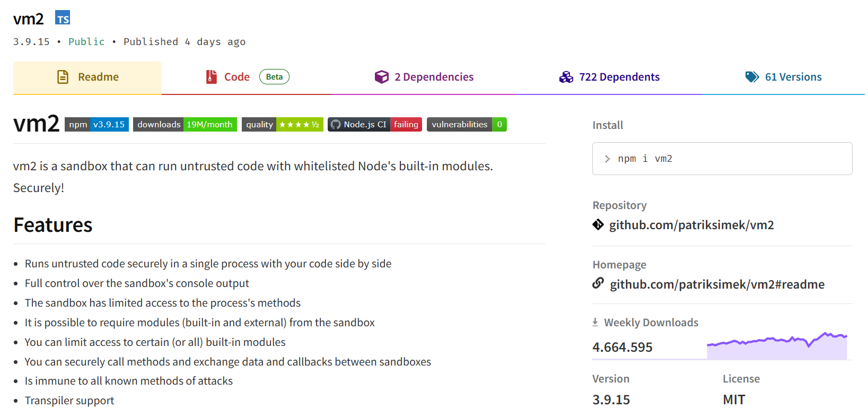The width and height of the screenshot is (868, 417).
Task: Click the git repository diamond icon
Action: [598, 225]
